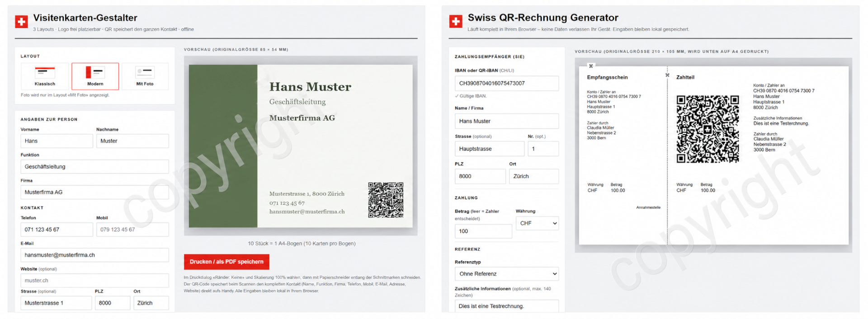This screenshot has height=319, width=868.
Task: Select the Klassisch layout thumbnail
Action: click(45, 76)
